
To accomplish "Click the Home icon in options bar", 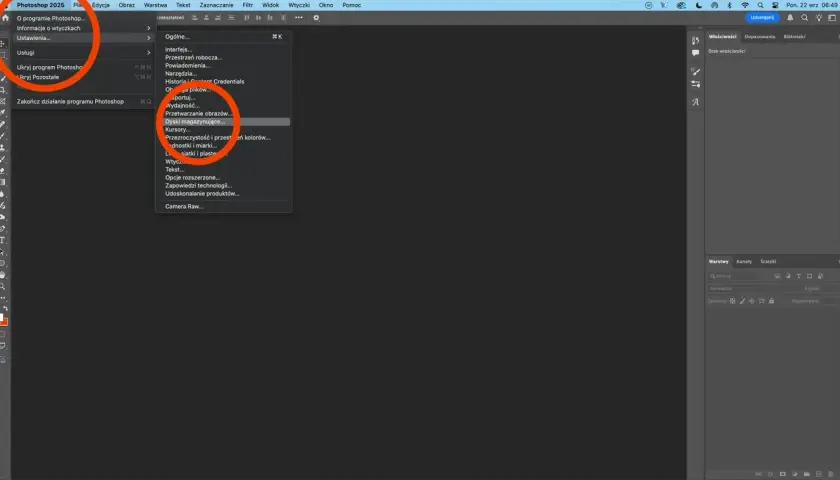I will (5, 18).
